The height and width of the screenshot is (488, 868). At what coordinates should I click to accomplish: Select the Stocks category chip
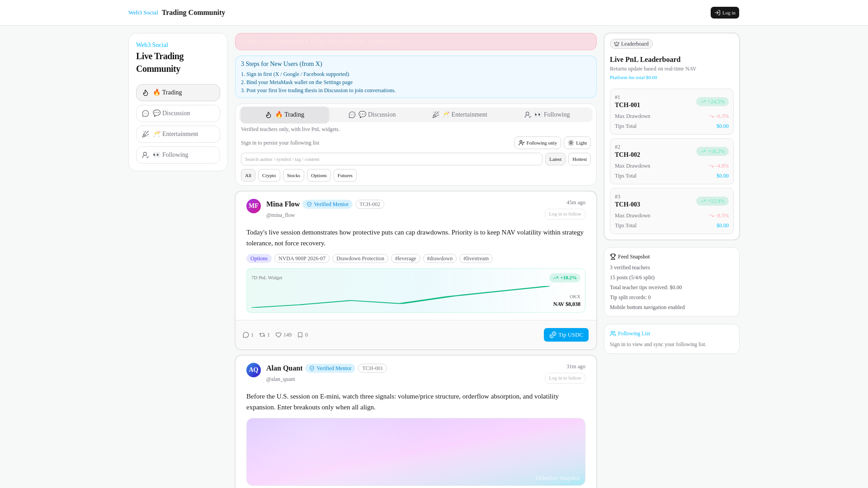293,175
